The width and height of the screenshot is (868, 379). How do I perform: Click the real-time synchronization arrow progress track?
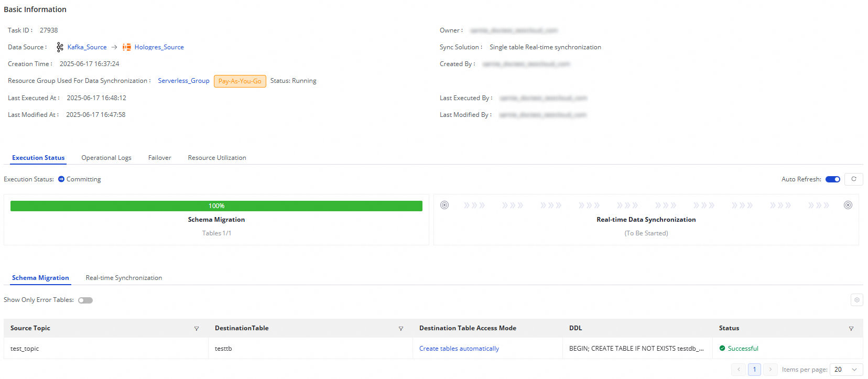pyautogui.click(x=646, y=205)
